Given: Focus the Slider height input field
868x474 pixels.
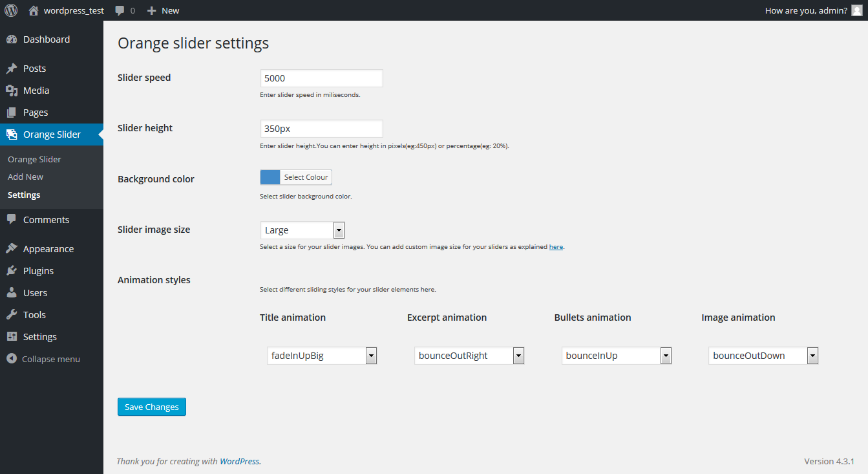Looking at the screenshot, I should tap(322, 129).
